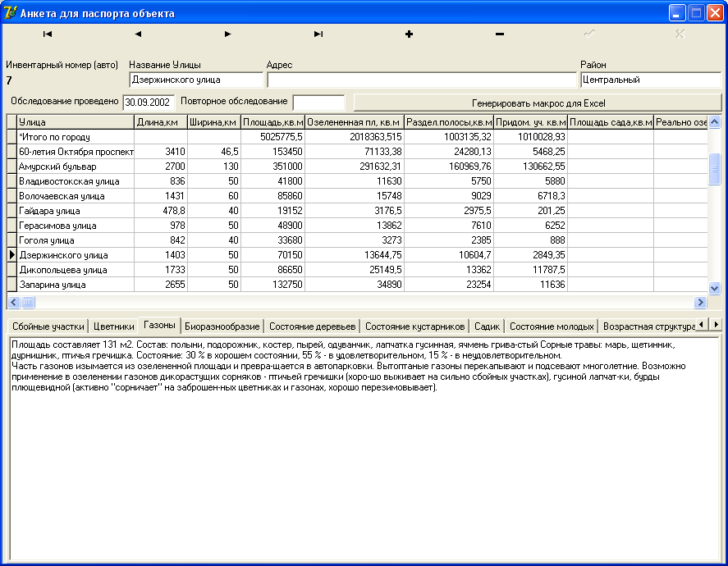Screen dimensions: 728x566
Task: Select 'Владивостокская улица' in grid
Action: click(x=358, y=181)
